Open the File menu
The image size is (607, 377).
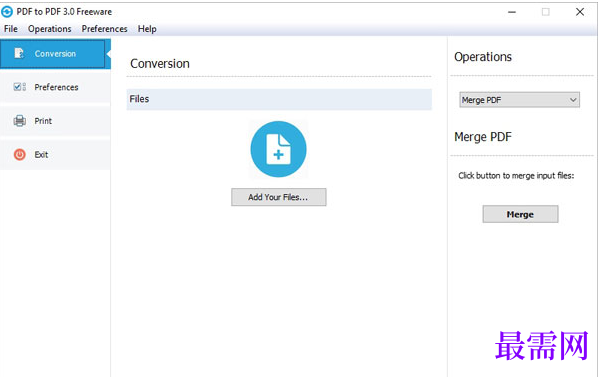point(11,29)
